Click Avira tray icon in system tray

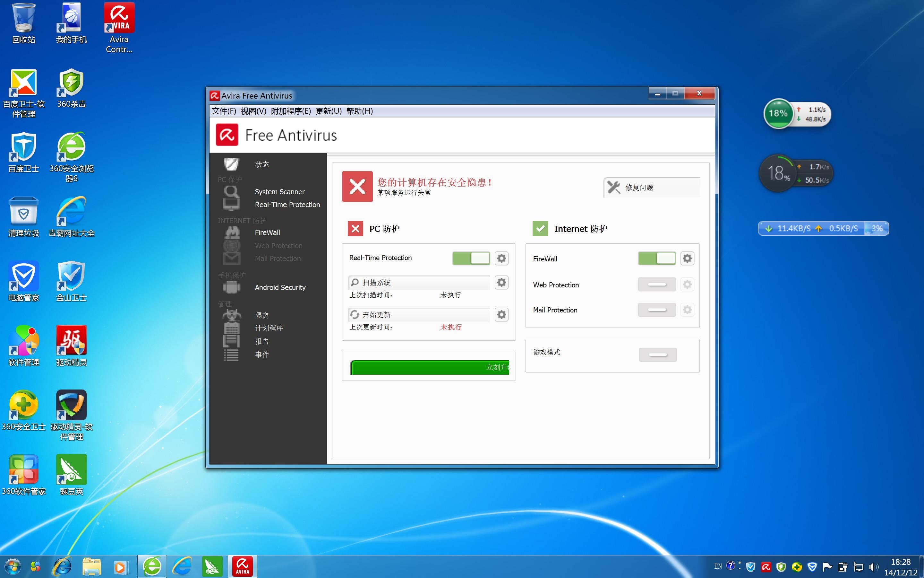766,566
